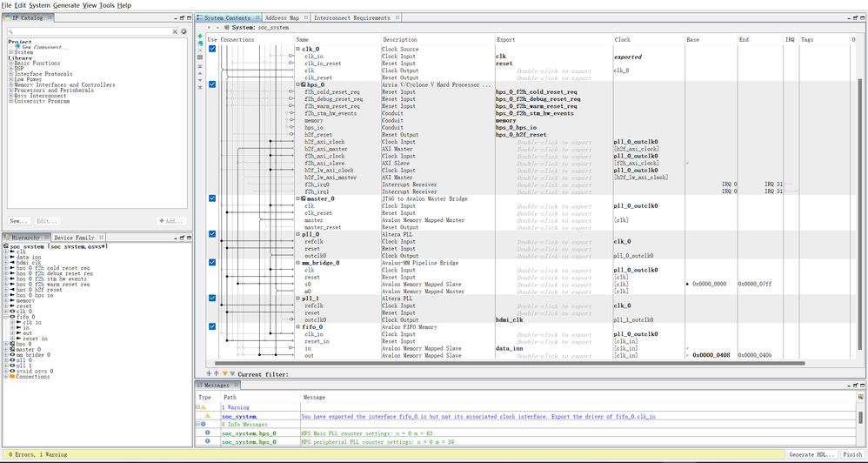868x463 pixels.
Task: Uncheck the Use checkbox for clk_0
Action: (x=212, y=49)
